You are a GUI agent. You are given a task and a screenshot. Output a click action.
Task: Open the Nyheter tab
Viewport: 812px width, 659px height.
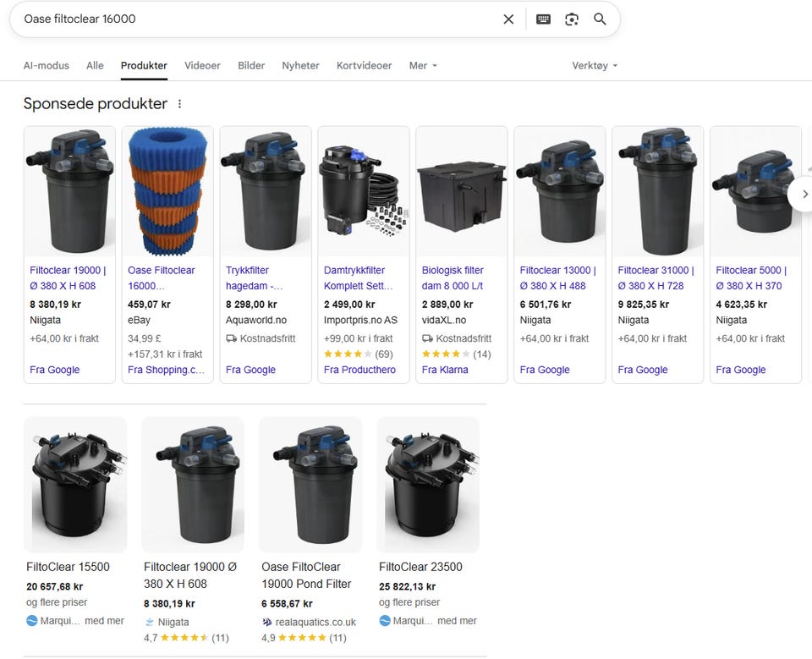300,66
